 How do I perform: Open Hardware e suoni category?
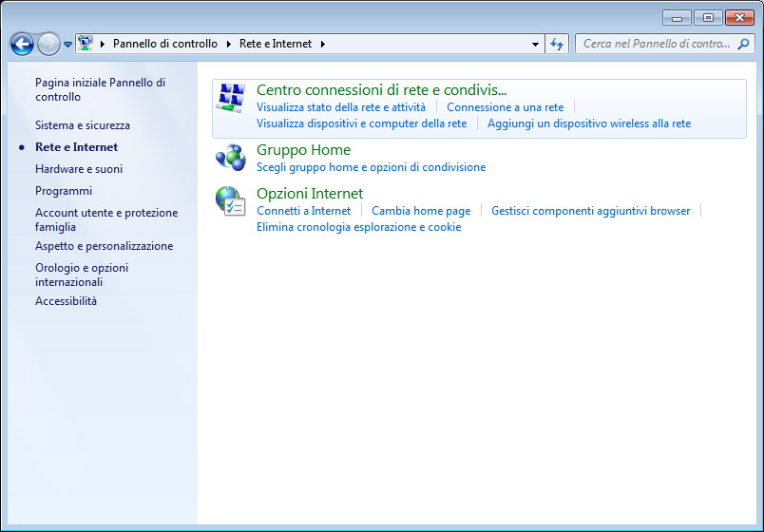(x=79, y=169)
